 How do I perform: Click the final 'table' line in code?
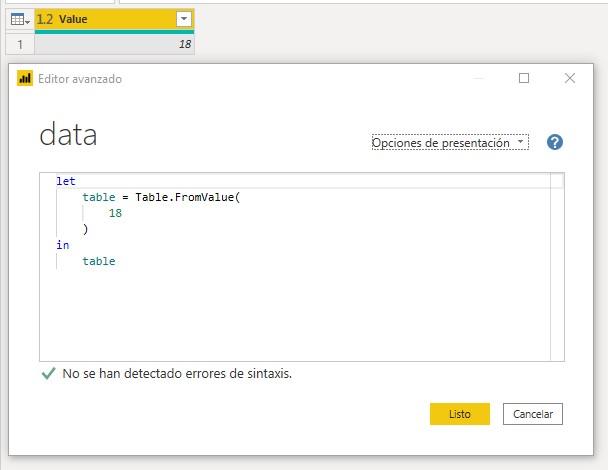99,261
